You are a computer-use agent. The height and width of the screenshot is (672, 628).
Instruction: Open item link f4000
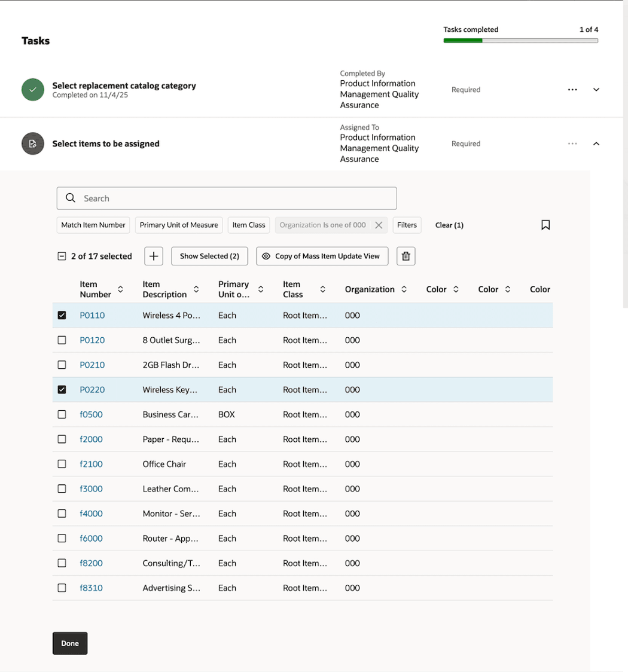pyautogui.click(x=92, y=514)
